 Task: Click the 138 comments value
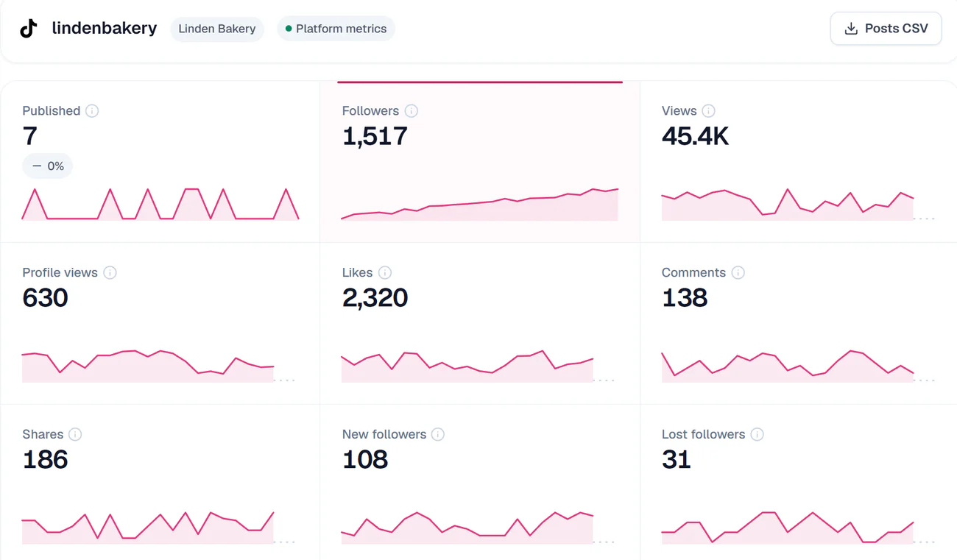click(x=685, y=298)
